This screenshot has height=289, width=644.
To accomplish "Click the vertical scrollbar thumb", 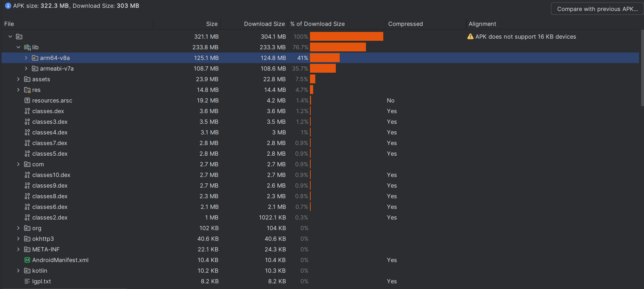I will pyautogui.click(x=642, y=68).
